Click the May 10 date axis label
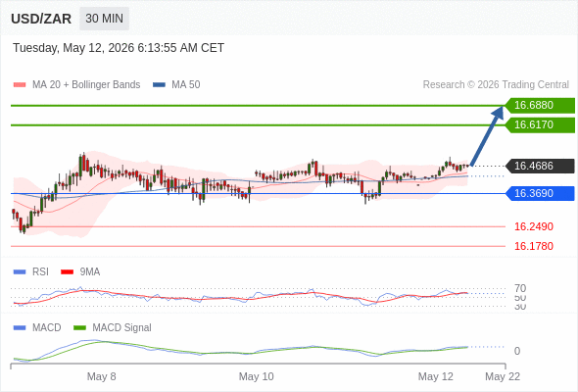The width and height of the screenshot is (578, 392). pyautogui.click(x=257, y=376)
